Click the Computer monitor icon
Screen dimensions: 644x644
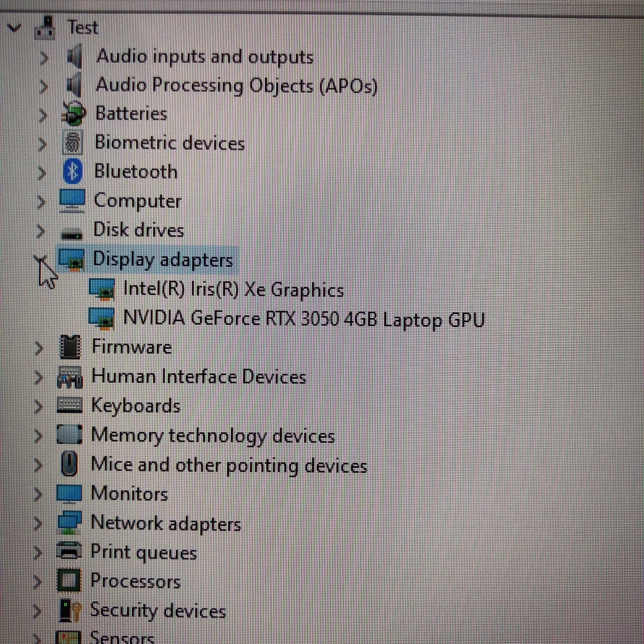click(72, 201)
